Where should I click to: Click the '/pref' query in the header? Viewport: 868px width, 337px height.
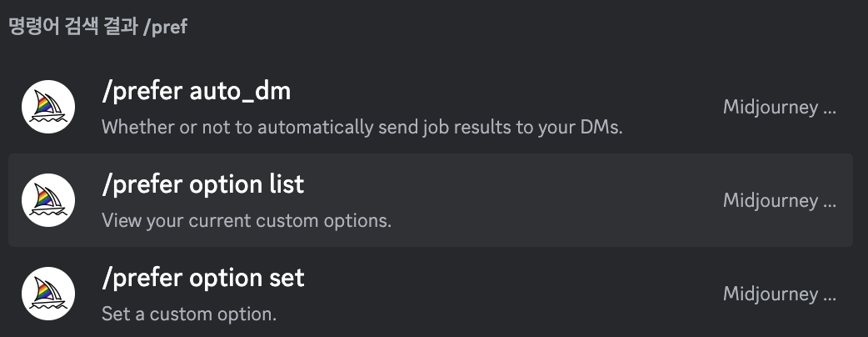166,27
